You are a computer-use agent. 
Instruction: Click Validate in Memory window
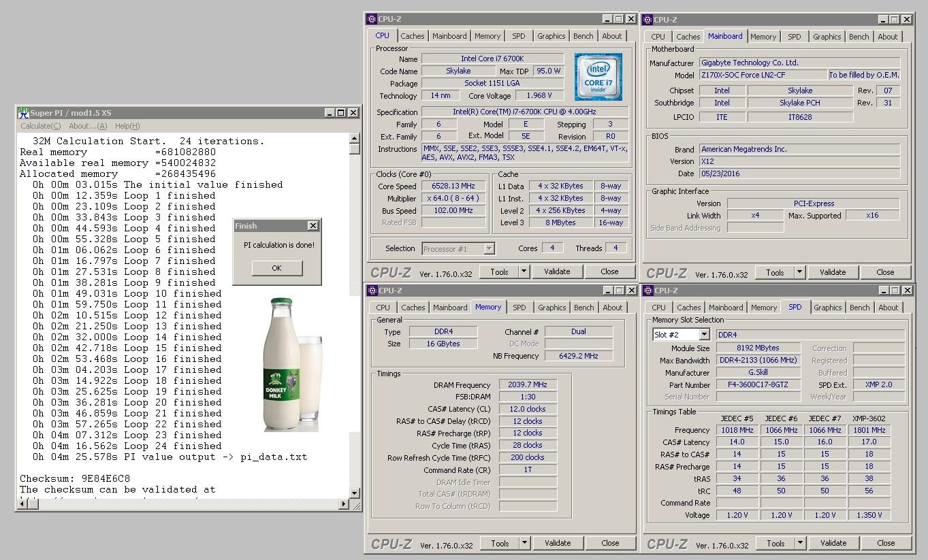click(x=558, y=543)
